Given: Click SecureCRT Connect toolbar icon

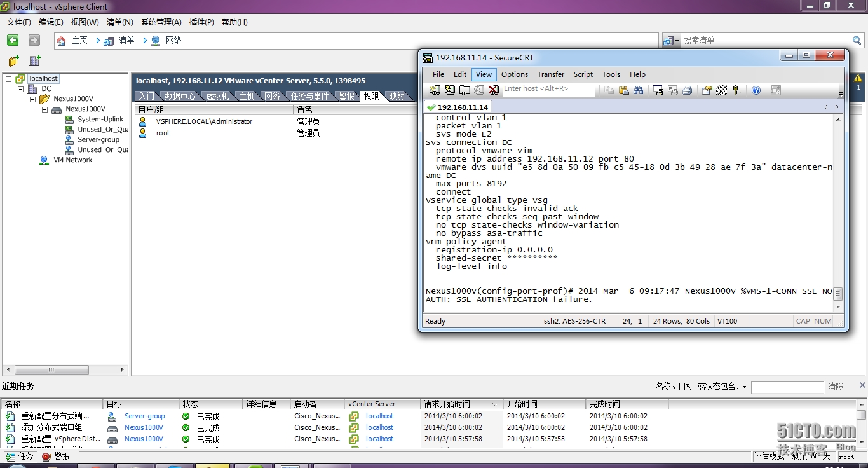Looking at the screenshot, I should (x=435, y=90).
